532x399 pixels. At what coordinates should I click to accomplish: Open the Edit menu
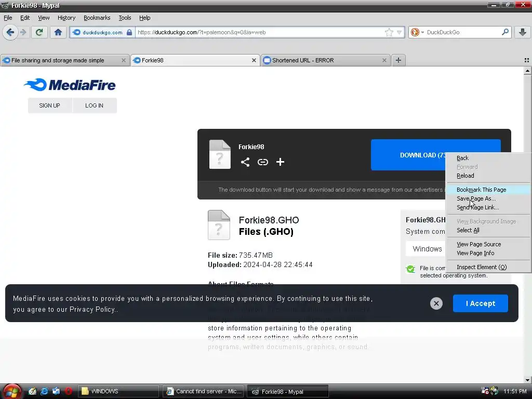tap(25, 18)
